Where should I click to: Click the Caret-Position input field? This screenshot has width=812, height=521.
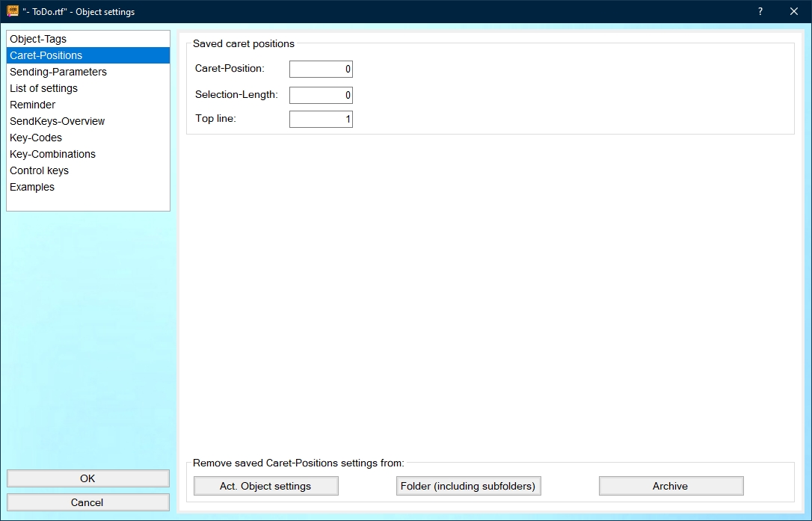click(x=321, y=70)
